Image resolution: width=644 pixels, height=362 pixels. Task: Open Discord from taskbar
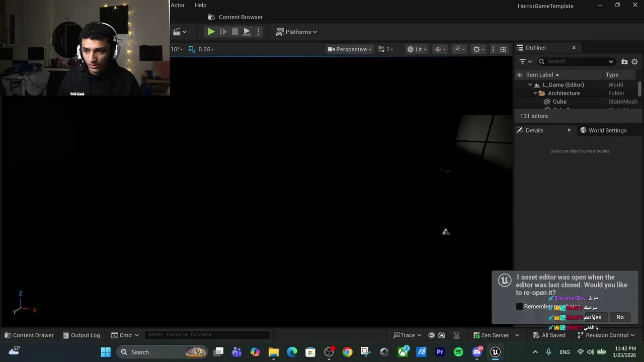pyautogui.click(x=477, y=352)
